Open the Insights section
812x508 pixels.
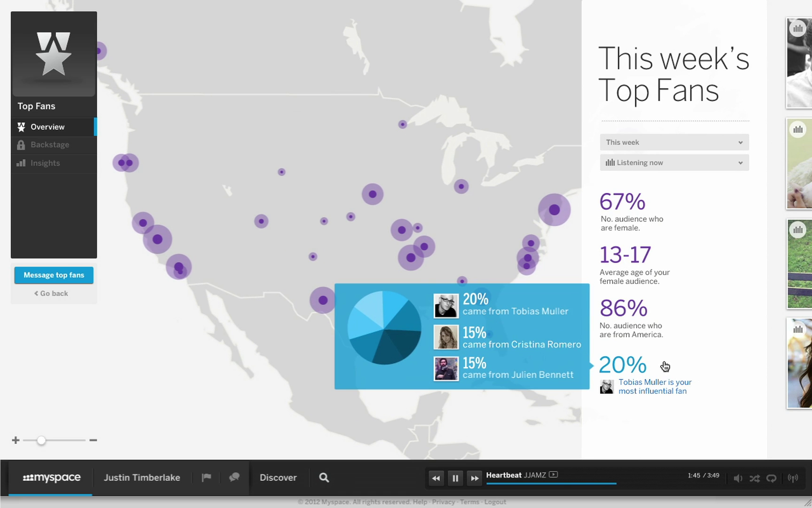point(45,163)
